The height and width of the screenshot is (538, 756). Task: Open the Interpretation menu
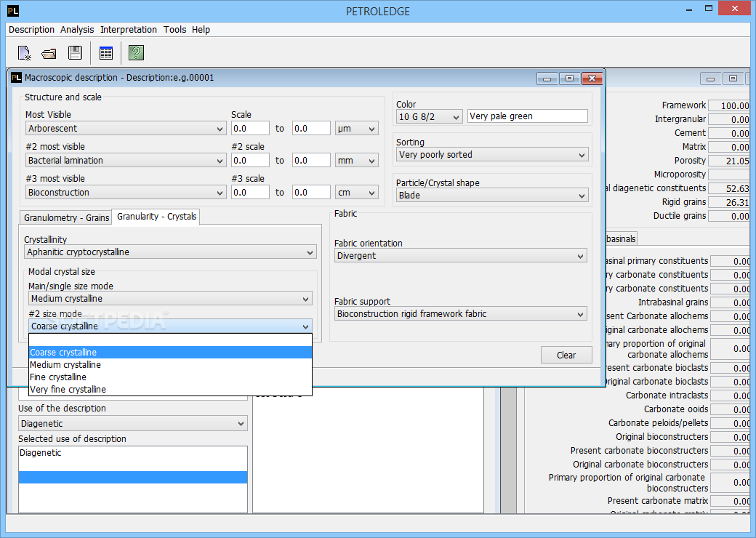click(128, 29)
